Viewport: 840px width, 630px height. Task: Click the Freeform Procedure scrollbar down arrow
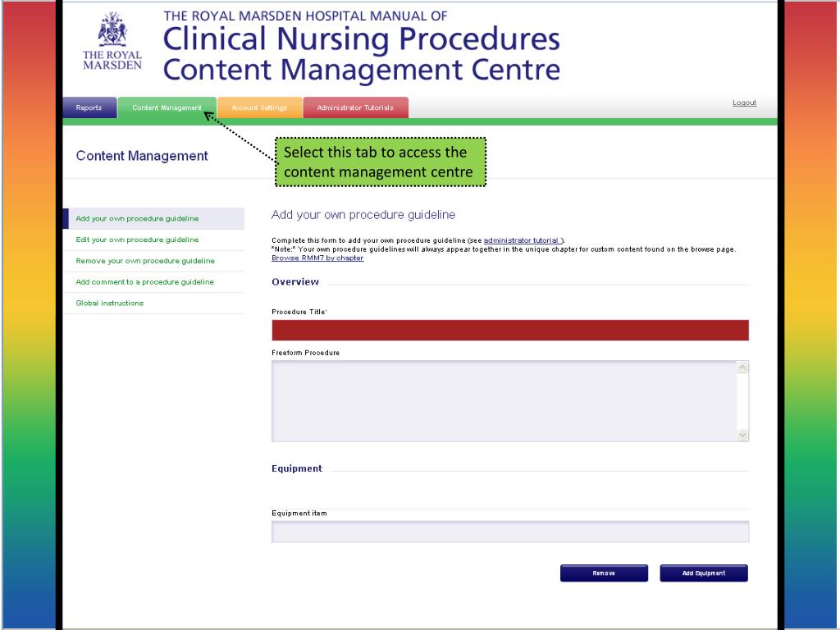click(x=742, y=435)
